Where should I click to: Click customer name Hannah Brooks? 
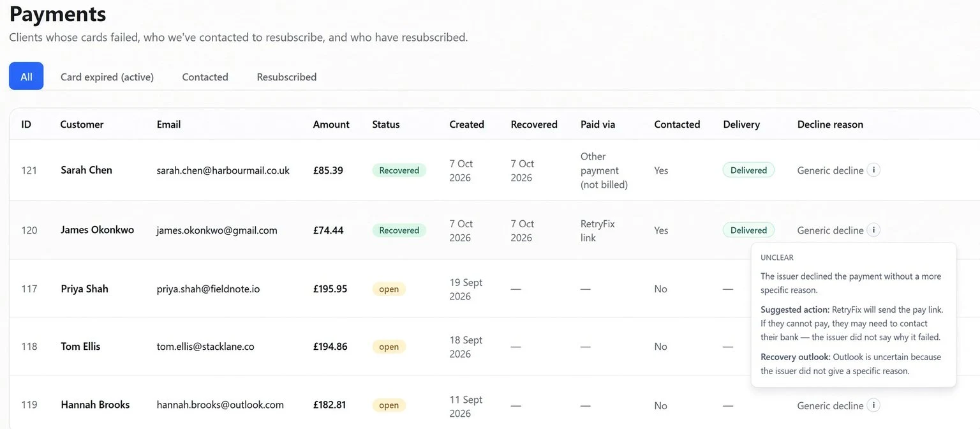tap(95, 405)
